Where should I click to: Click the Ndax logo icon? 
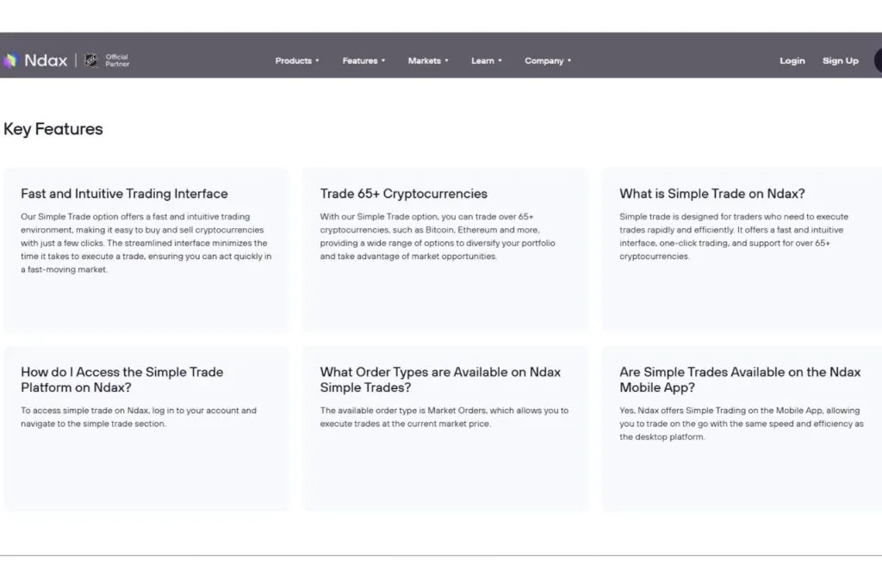[10, 60]
